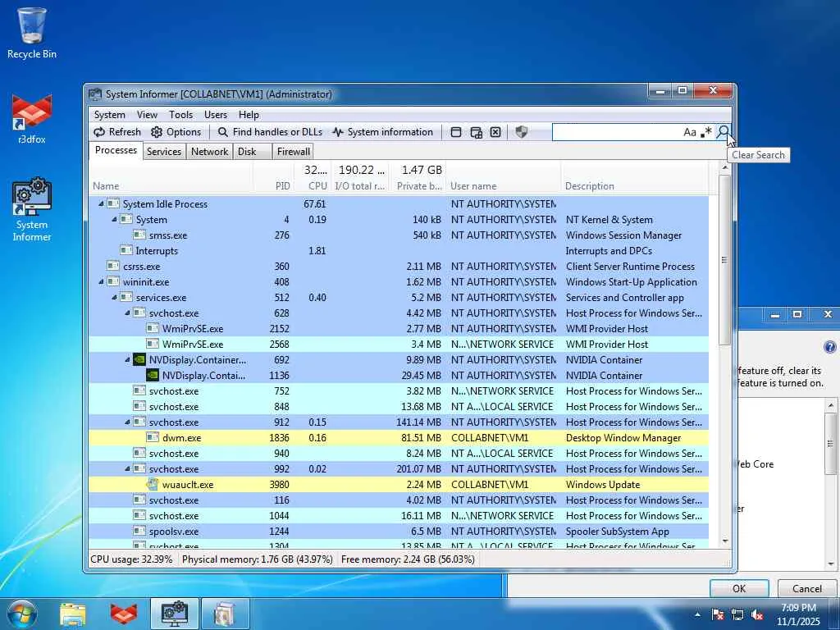
Task: Select the svchost.exe PID 1044 row
Action: (x=399, y=516)
